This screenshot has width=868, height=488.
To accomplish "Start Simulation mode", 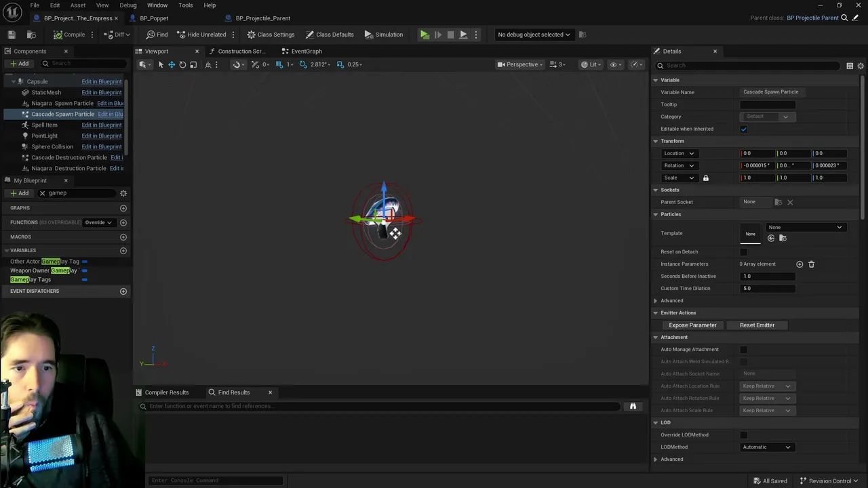I will click(x=384, y=35).
